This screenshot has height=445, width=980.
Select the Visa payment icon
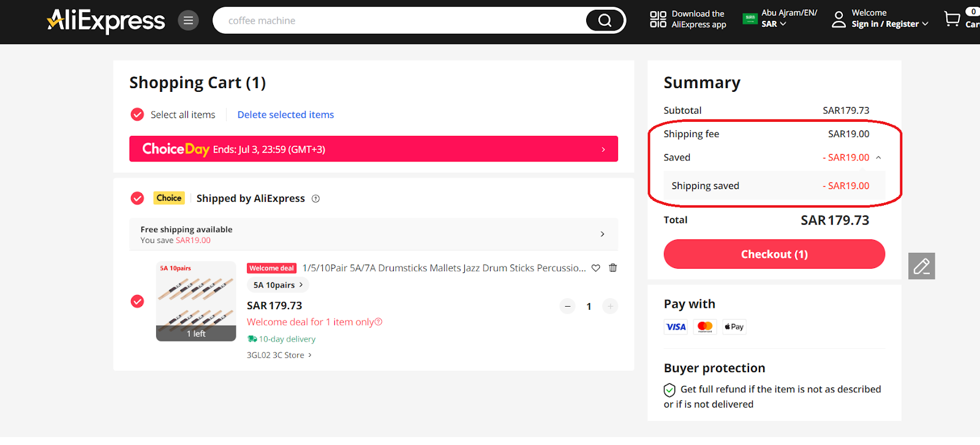tap(676, 327)
